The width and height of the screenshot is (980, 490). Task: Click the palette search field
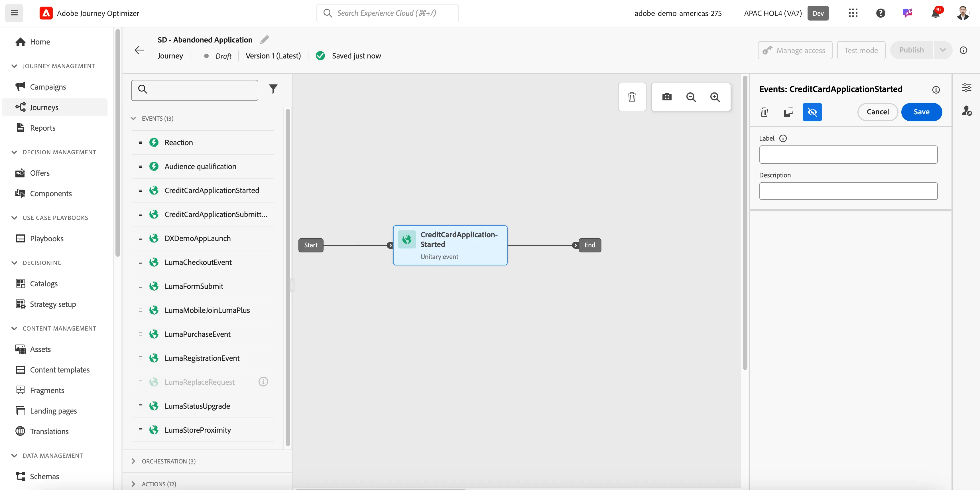point(194,90)
